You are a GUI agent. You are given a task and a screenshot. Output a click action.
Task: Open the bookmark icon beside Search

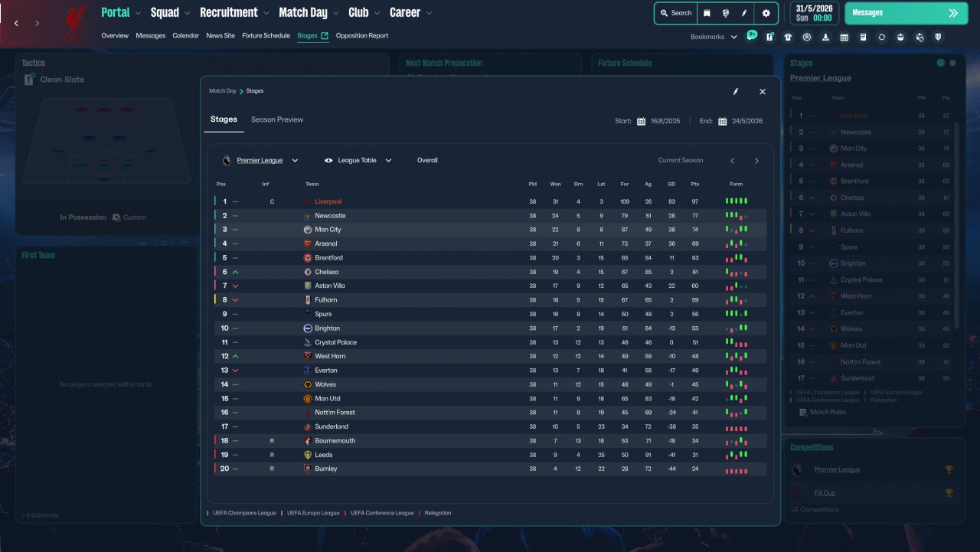707,13
